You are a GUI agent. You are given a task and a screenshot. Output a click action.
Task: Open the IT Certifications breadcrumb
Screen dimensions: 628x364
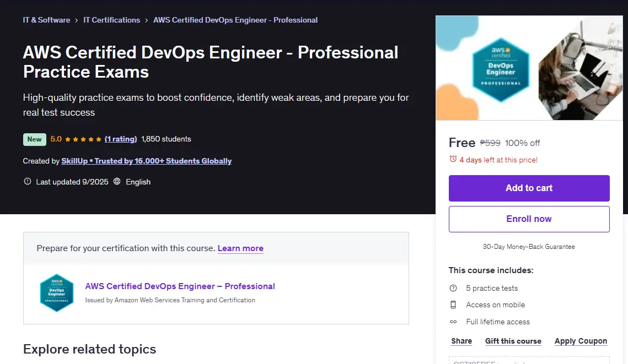[112, 20]
